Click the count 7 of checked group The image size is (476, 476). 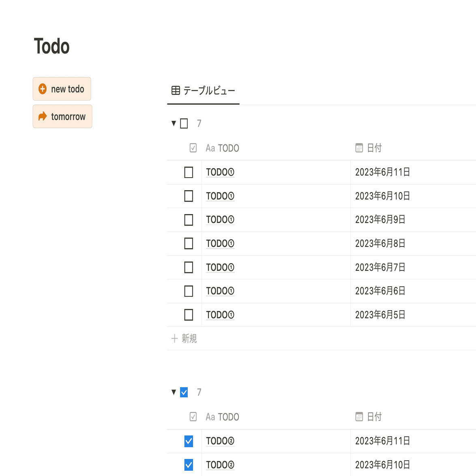pyautogui.click(x=199, y=392)
